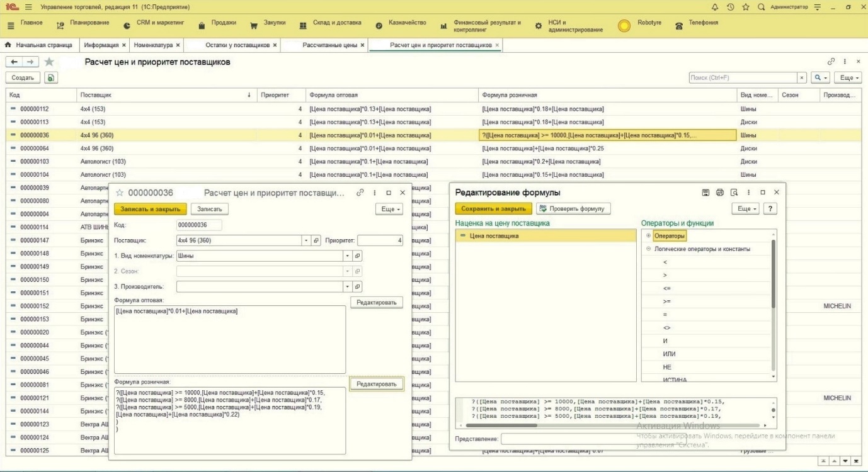Screen dimensions: 868x472
Task: Click Записать button
Action: click(x=210, y=209)
